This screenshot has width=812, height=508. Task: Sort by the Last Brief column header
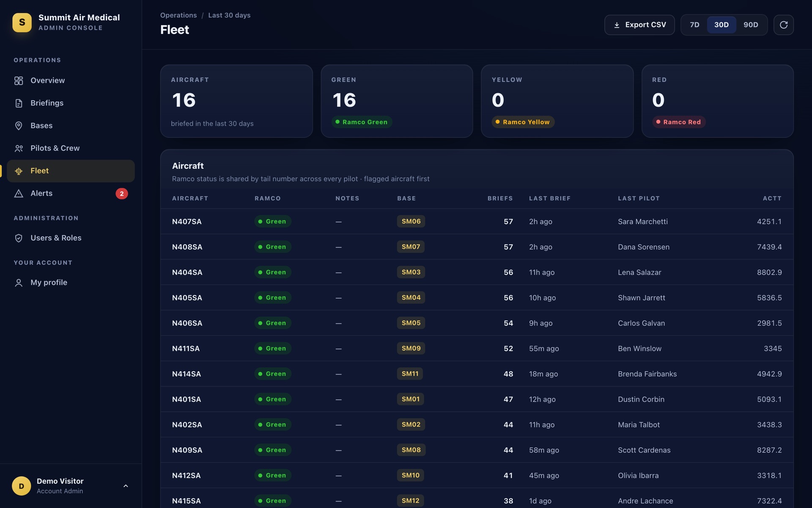tap(550, 199)
